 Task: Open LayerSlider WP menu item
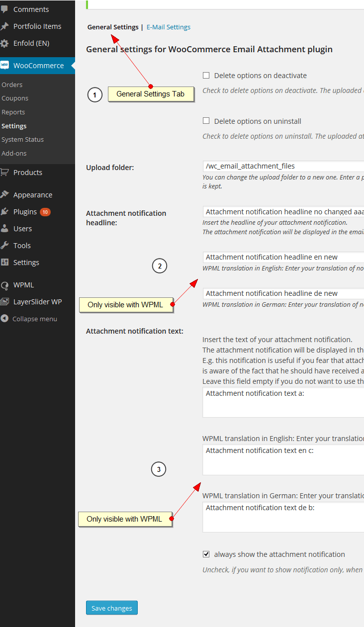pyautogui.click(x=37, y=302)
